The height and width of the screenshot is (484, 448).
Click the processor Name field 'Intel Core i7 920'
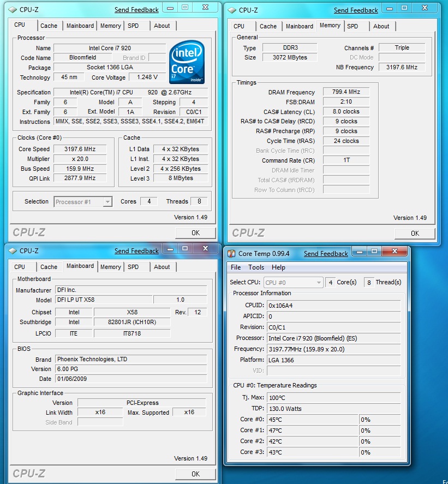(110, 48)
